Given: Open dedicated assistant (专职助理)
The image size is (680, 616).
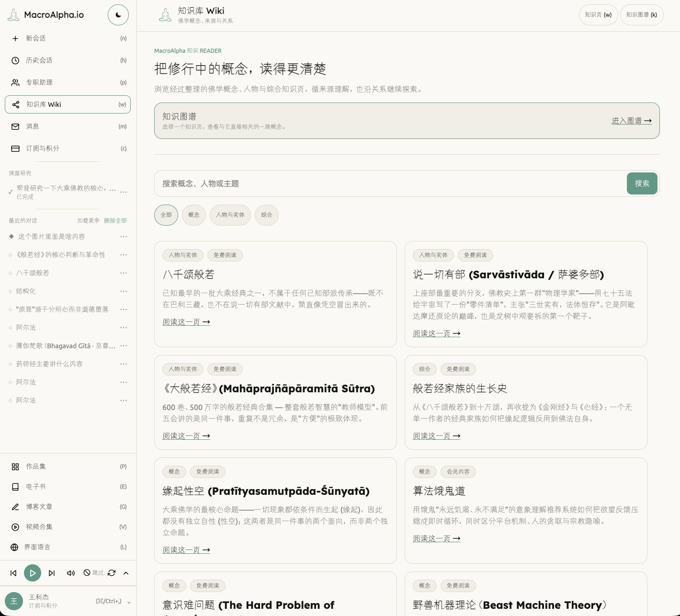Looking at the screenshot, I should pyautogui.click(x=68, y=82).
